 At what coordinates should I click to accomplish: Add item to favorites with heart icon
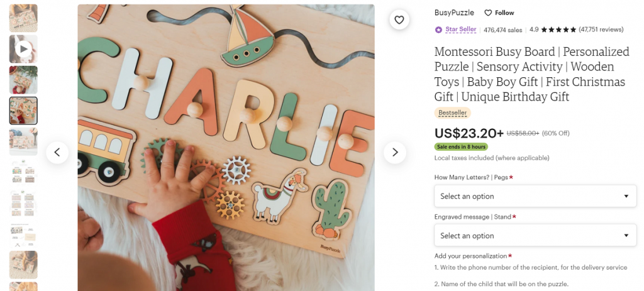point(399,20)
